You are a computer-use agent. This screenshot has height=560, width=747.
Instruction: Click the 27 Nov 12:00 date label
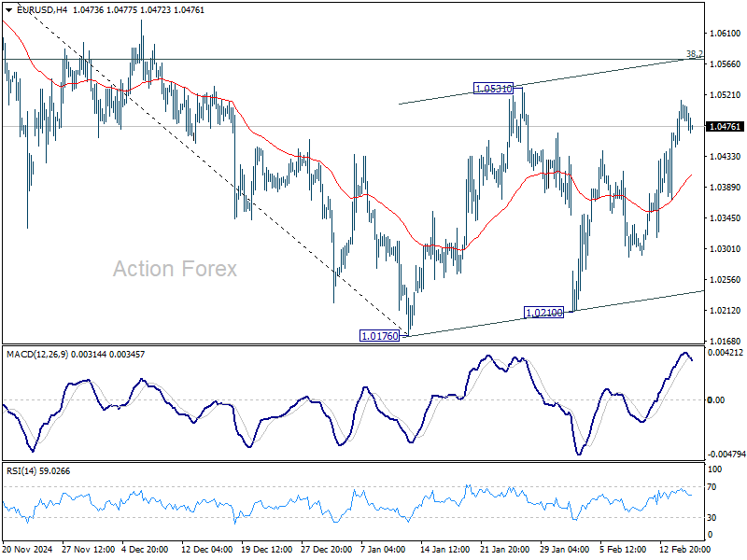click(88, 549)
